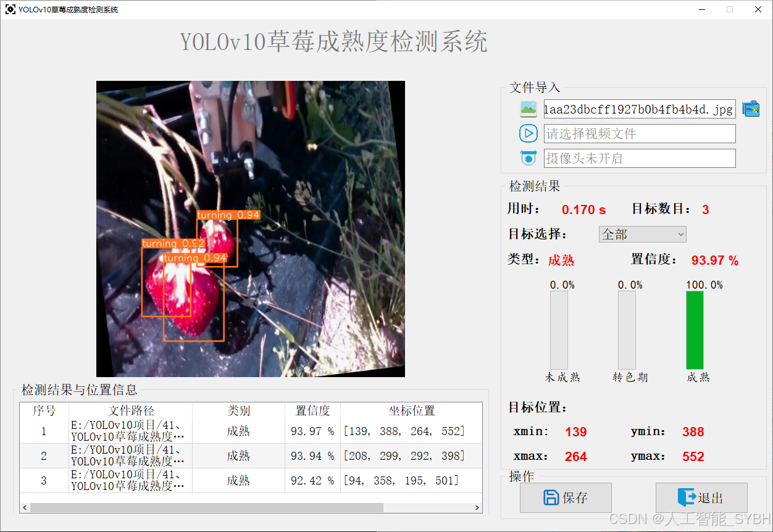
Task: Click row number 1 cell
Action: (44, 431)
